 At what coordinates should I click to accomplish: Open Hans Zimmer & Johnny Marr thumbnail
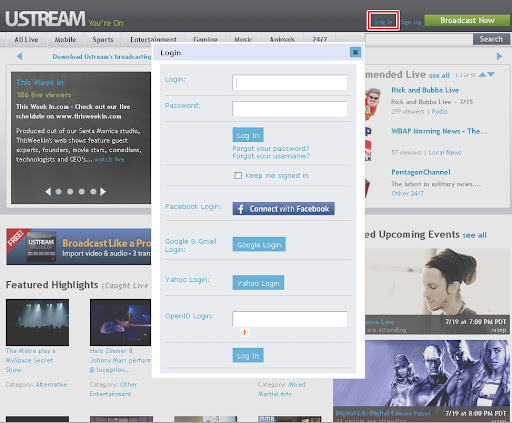120,322
